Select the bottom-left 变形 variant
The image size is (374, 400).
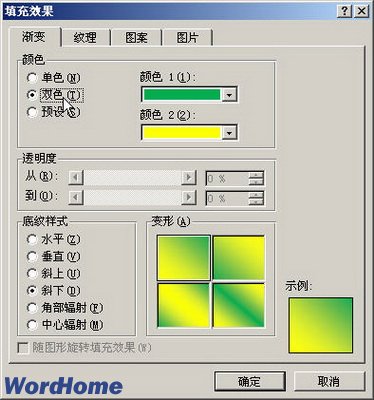[184, 305]
